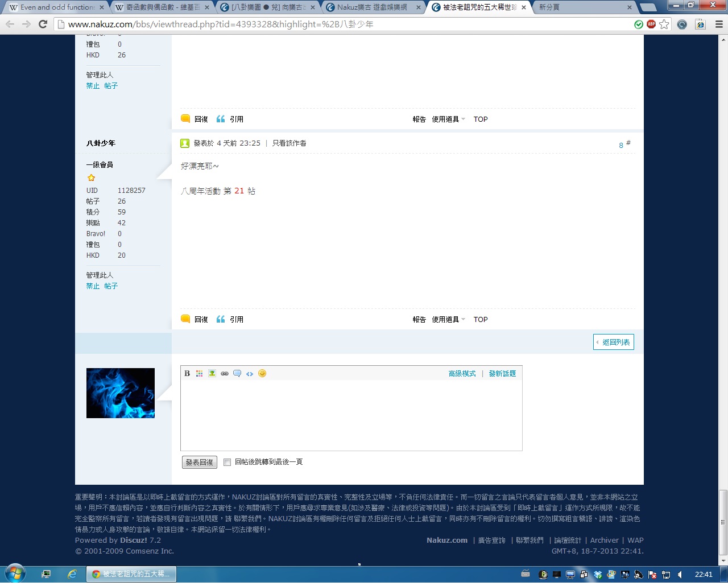728x586 pixels.
Task: Open 論壇統計 footer link
Action: pos(568,540)
